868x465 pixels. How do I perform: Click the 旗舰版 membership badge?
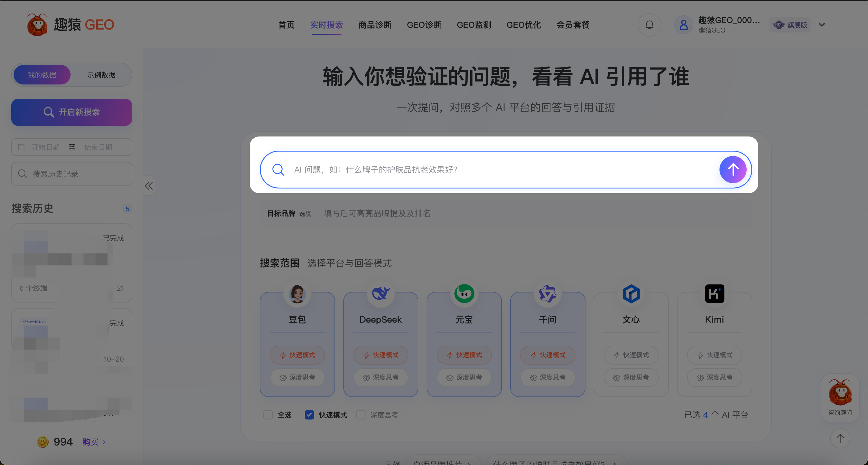tap(790, 25)
